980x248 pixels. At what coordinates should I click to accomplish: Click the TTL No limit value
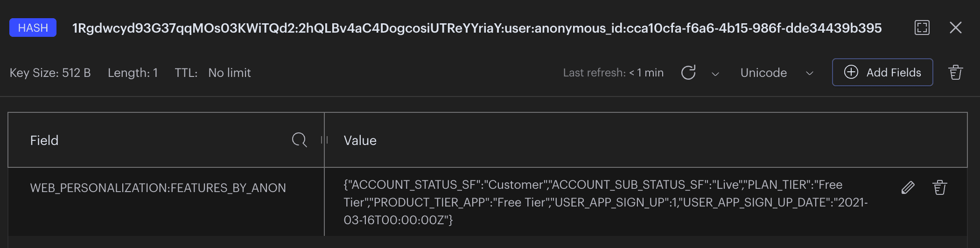[x=229, y=73]
